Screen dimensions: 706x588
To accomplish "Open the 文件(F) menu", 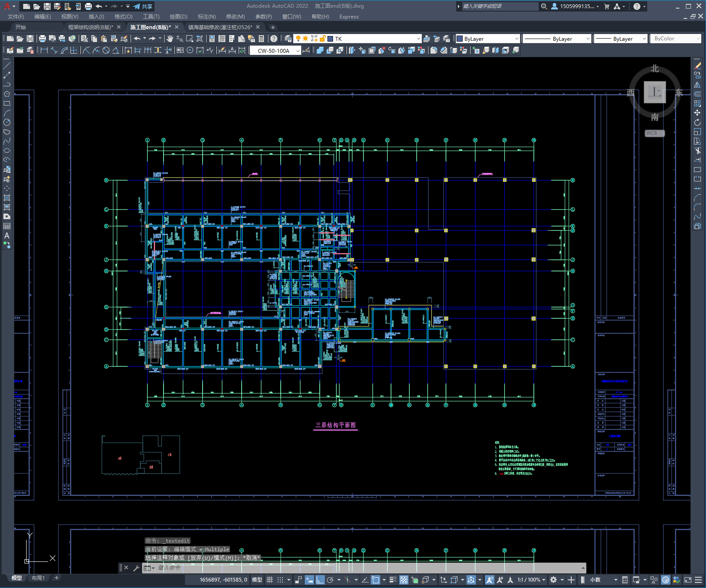I will pos(16,17).
